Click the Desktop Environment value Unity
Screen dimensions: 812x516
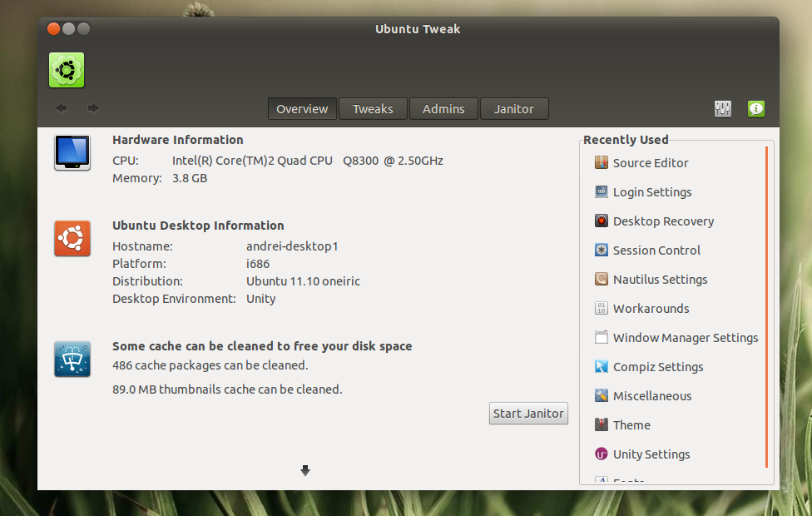pos(261,299)
